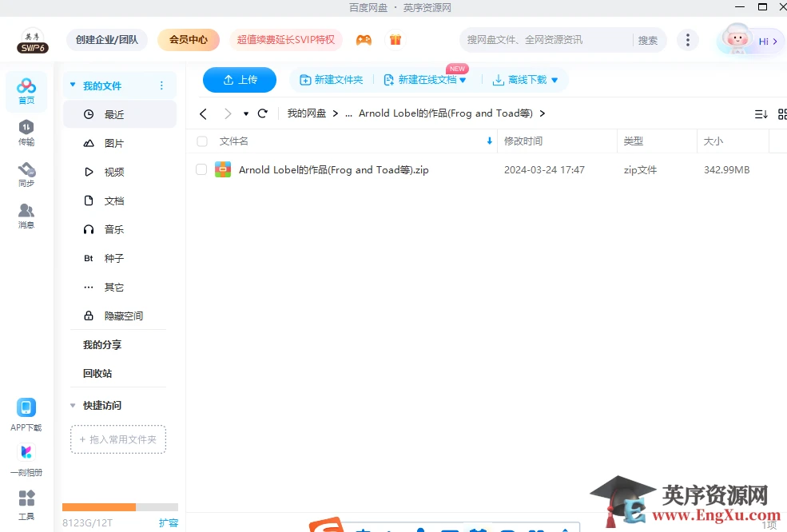Collapse the 我的文件 tree section
Image resolution: width=787 pixels, height=532 pixels.
click(73, 85)
